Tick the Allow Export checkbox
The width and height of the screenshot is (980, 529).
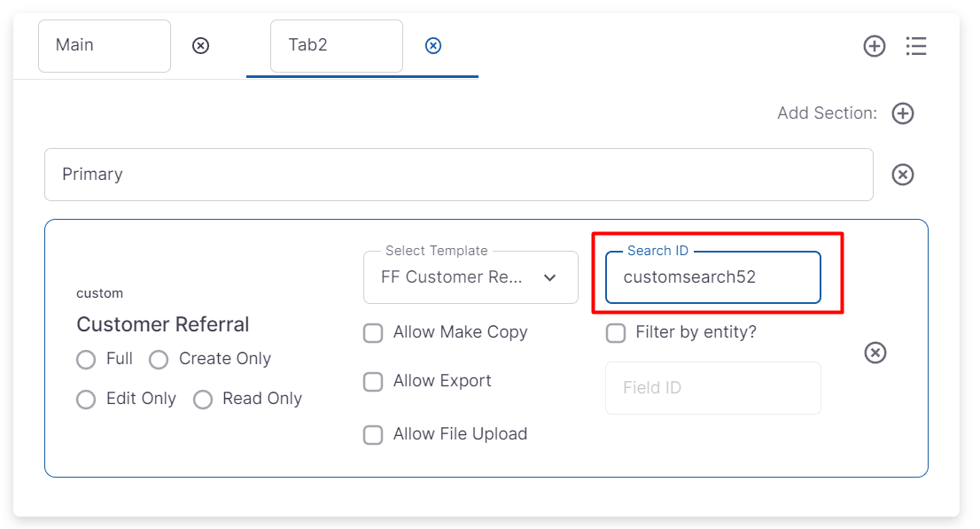pyautogui.click(x=374, y=382)
